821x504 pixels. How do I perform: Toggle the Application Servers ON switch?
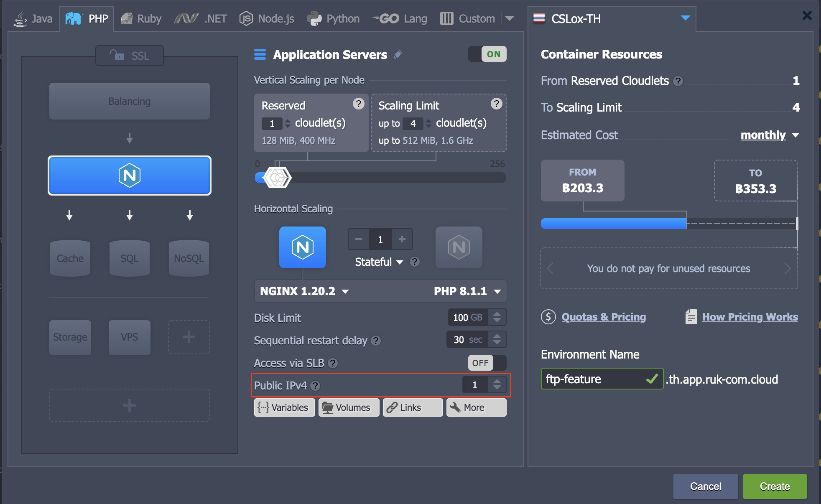pyautogui.click(x=487, y=54)
